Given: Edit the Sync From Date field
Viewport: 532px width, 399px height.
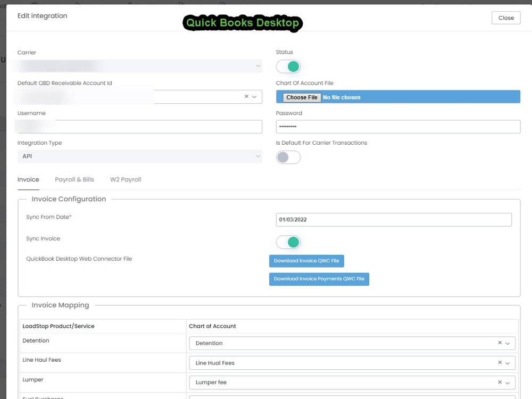Looking at the screenshot, I should [x=394, y=220].
